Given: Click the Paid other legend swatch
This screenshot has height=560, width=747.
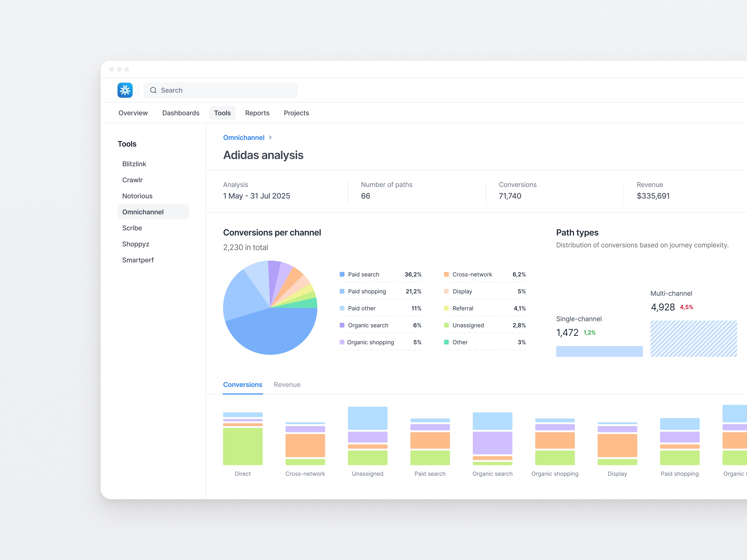Looking at the screenshot, I should pyautogui.click(x=342, y=308).
